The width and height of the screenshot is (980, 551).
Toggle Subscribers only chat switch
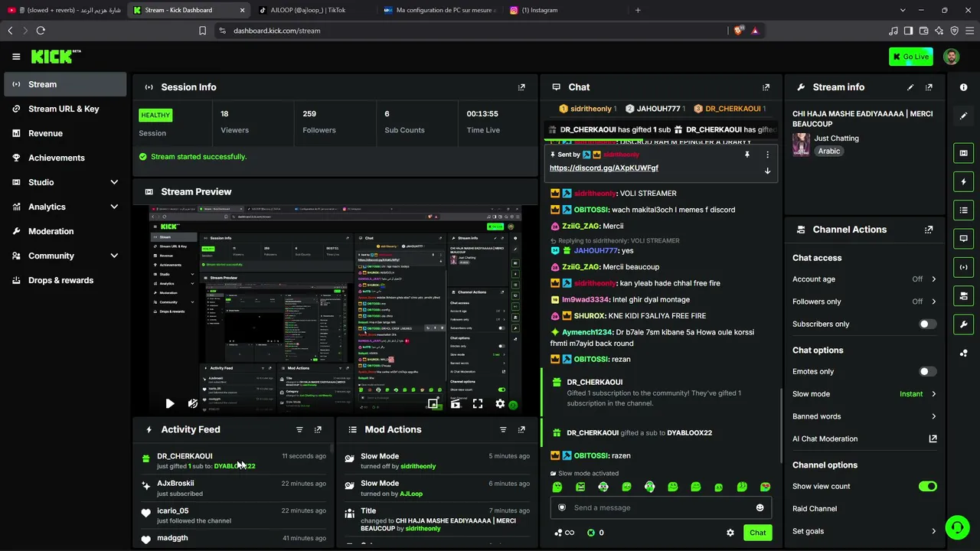(x=927, y=324)
